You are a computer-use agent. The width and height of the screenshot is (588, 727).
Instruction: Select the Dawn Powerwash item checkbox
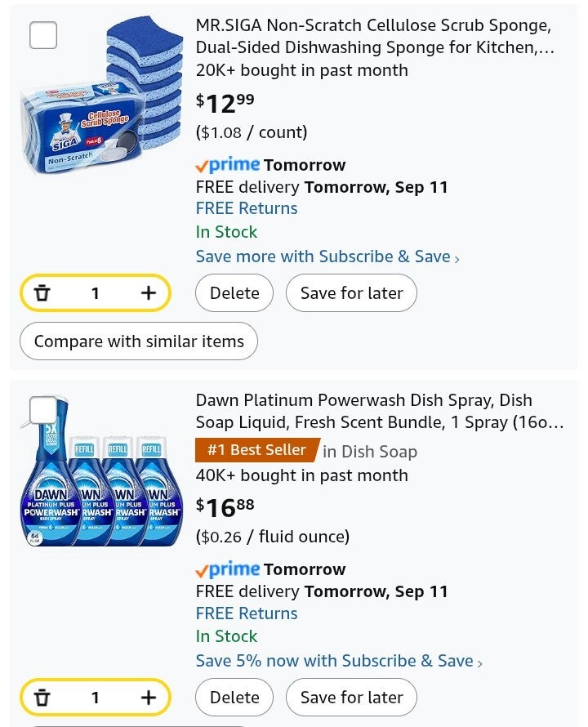coord(43,409)
